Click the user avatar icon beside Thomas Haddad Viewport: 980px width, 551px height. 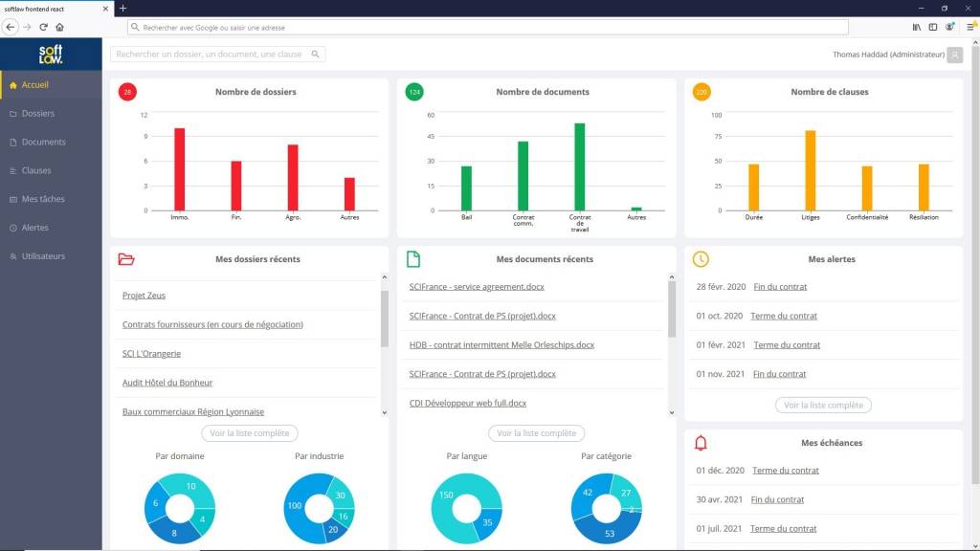[x=954, y=55]
